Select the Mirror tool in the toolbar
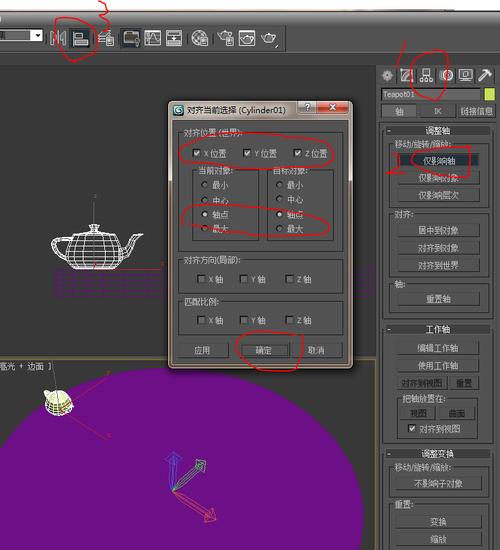Screen dimensions: 500x550 tap(58, 38)
